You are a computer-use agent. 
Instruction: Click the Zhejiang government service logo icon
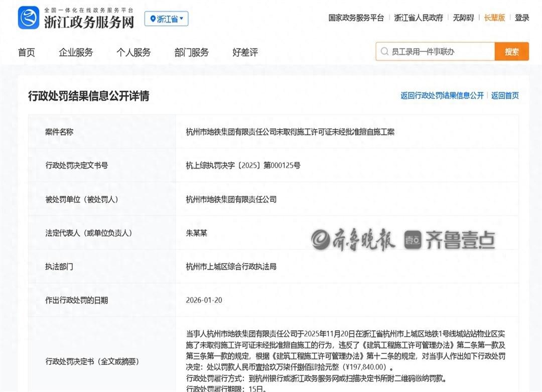point(28,18)
